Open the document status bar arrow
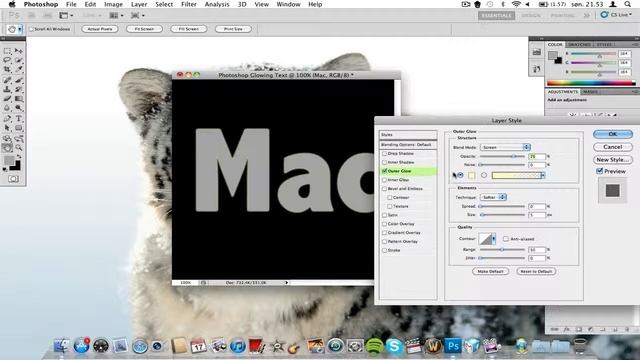Image resolution: width=640 pixels, height=360 pixels. (287, 282)
